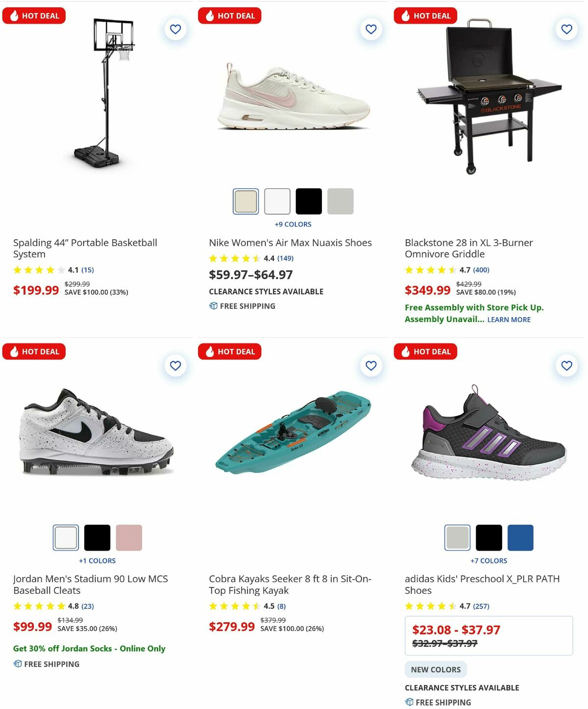
Task: Select the black color swatch for Nike Nuaxis shoes
Action: click(x=309, y=202)
